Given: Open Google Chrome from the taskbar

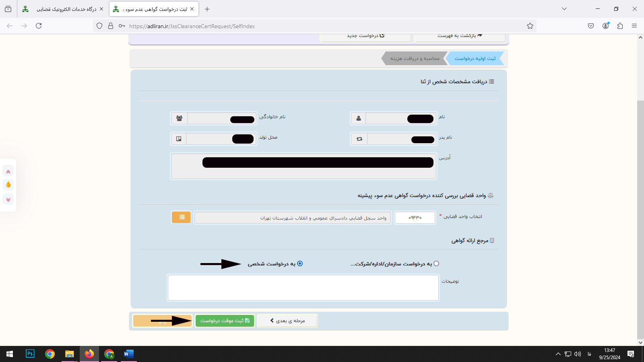Looking at the screenshot, I should 50,354.
